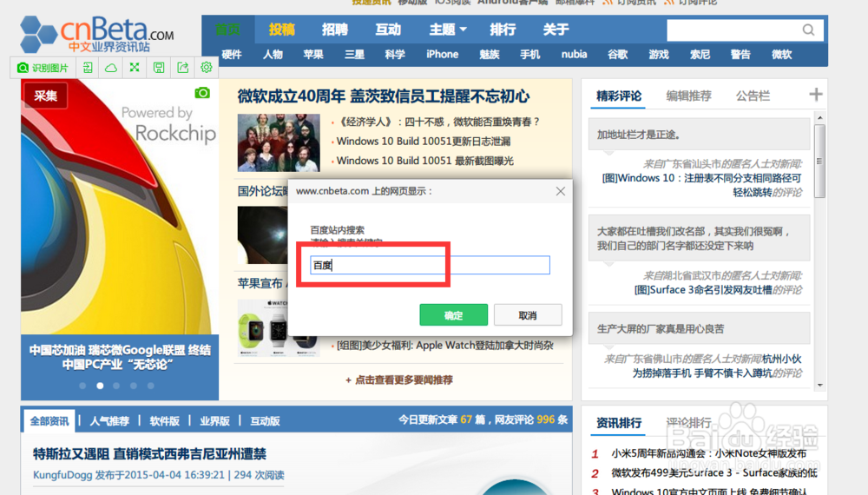
Task: Open the gear settings icon in image toolbar
Action: (x=207, y=68)
